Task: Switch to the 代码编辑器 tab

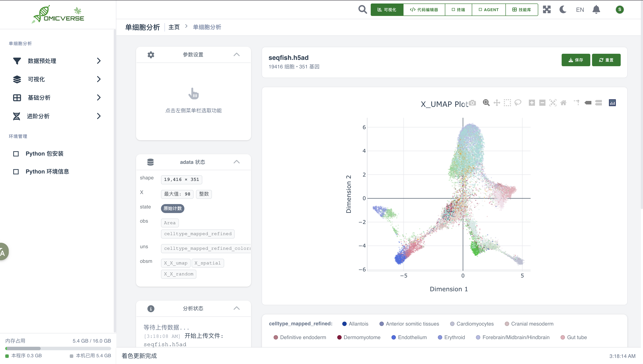Action: pyautogui.click(x=424, y=10)
